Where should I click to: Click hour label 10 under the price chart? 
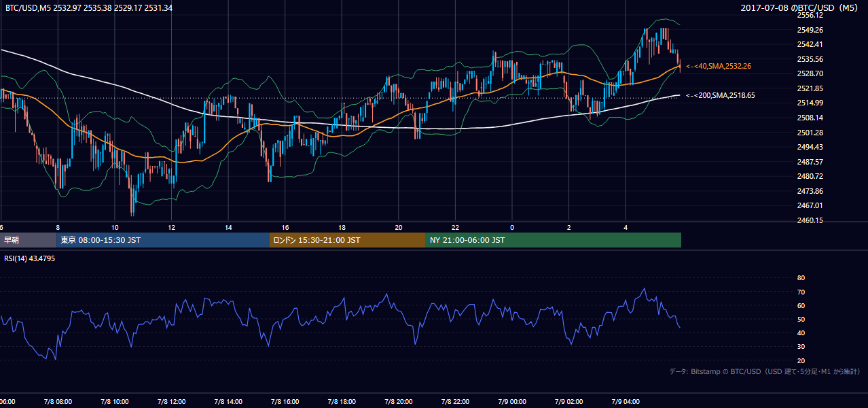pyautogui.click(x=115, y=227)
